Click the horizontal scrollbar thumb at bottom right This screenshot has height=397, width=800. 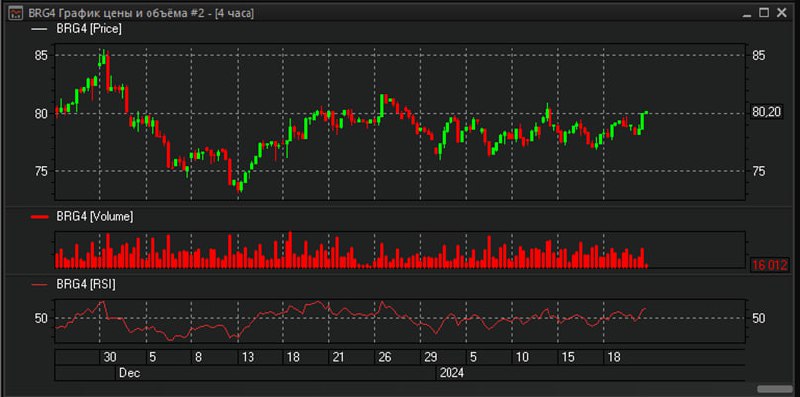[774, 389]
